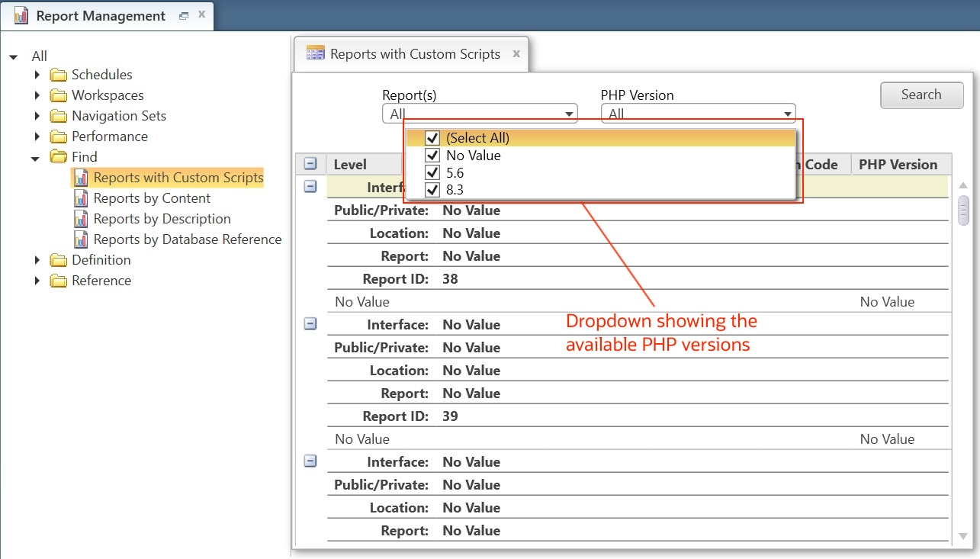The width and height of the screenshot is (980, 559).
Task: Click the Level column header
Action: (x=364, y=164)
